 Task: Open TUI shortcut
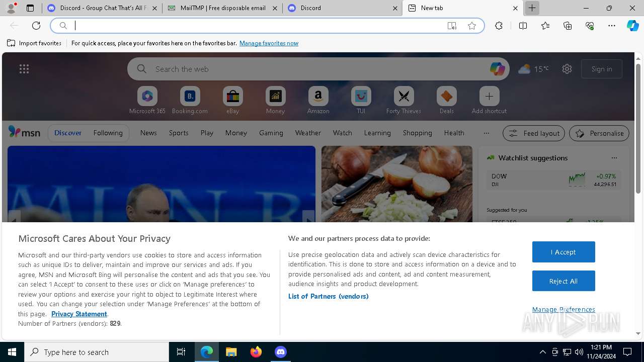[361, 101]
